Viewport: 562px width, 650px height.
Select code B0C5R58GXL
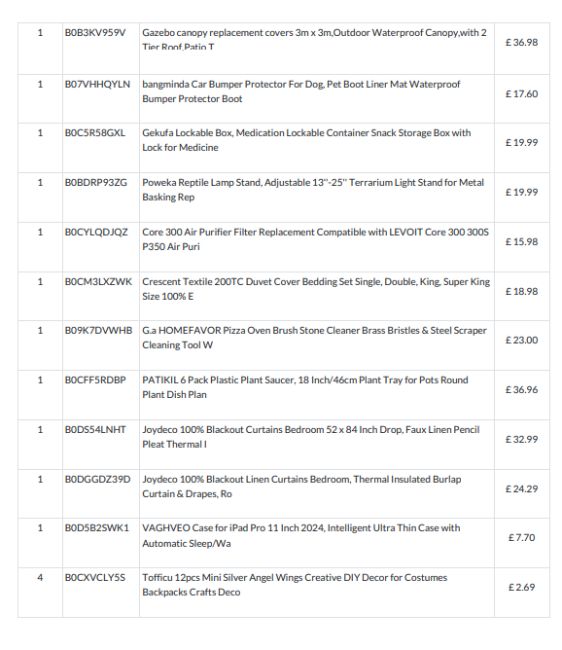click(95, 133)
